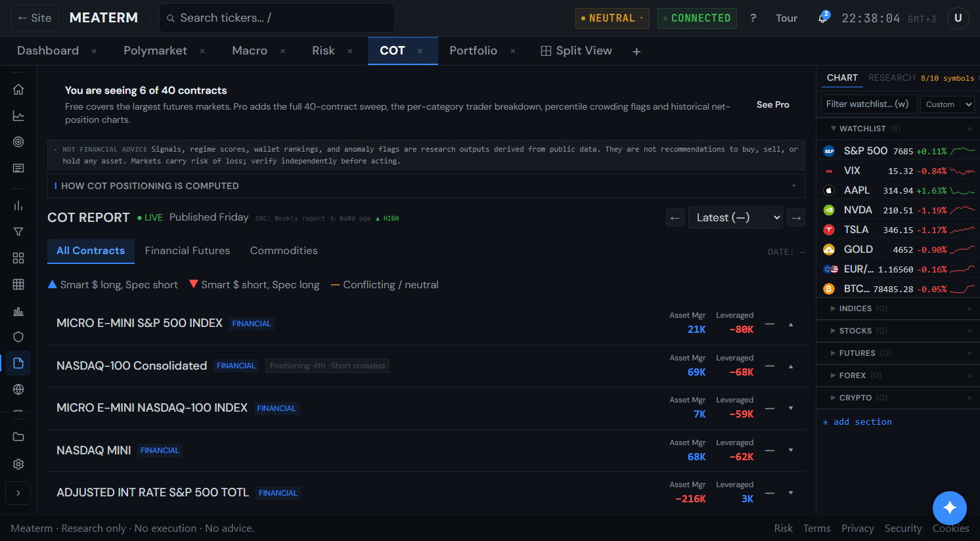Add a new tab with plus button
The width and height of the screenshot is (980, 541).
tap(636, 51)
